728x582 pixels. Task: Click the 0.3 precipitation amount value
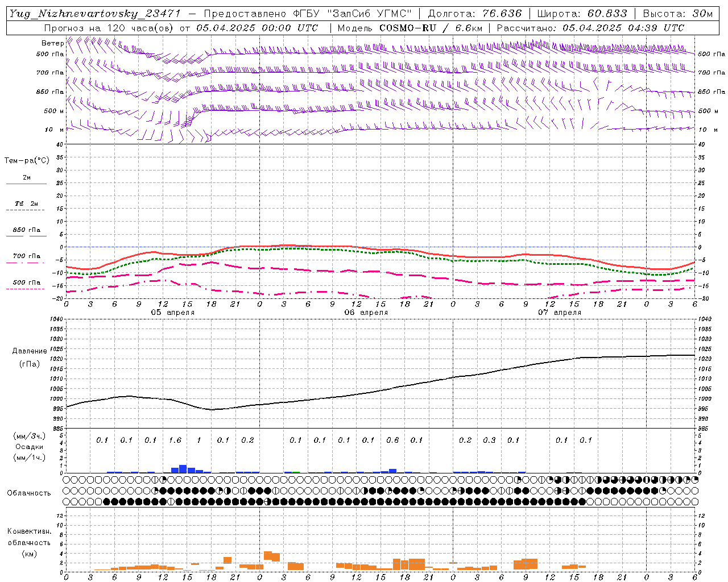point(489,440)
